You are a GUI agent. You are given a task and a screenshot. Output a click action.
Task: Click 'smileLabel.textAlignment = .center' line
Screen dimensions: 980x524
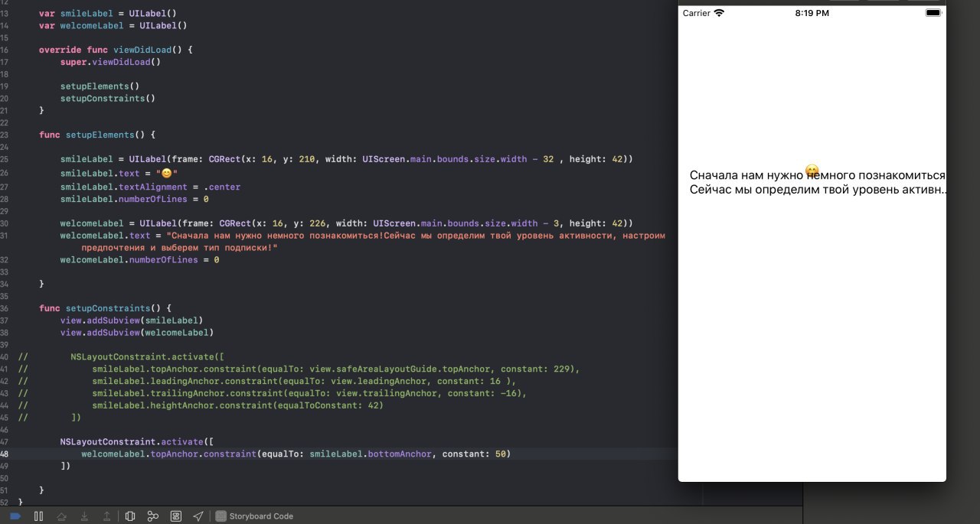point(150,187)
